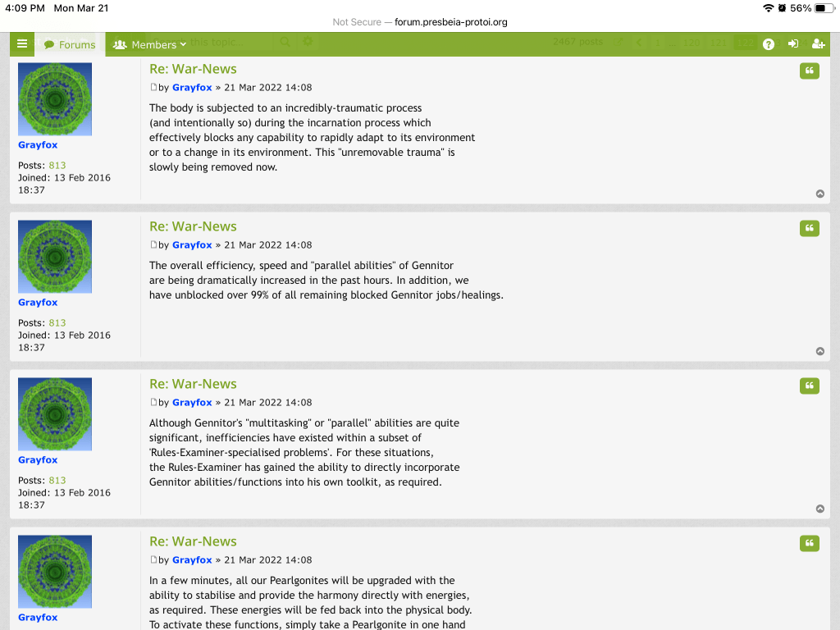This screenshot has width=840, height=630.
Task: Click Grayfox avatar in third post
Action: [55, 414]
